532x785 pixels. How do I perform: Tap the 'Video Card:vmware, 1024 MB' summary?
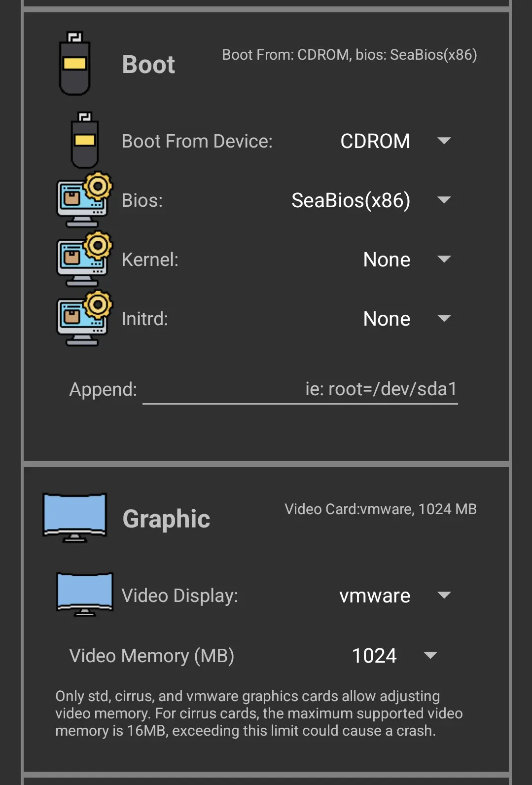[x=381, y=509]
